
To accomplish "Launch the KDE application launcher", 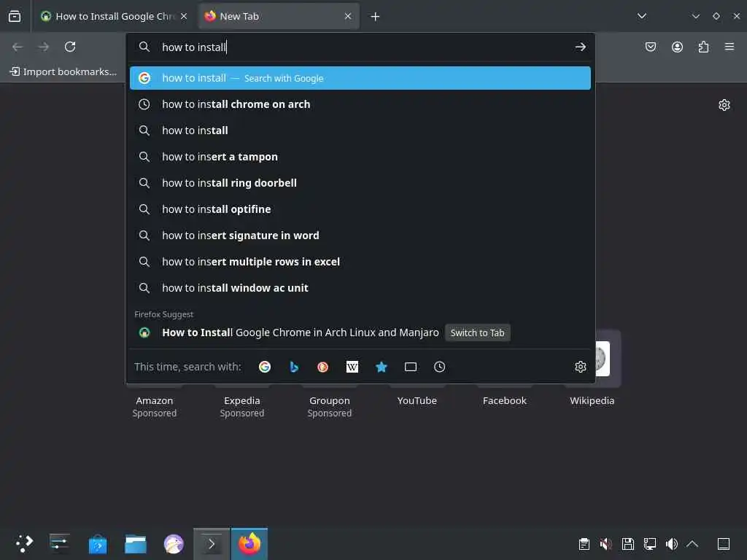I will click(24, 543).
